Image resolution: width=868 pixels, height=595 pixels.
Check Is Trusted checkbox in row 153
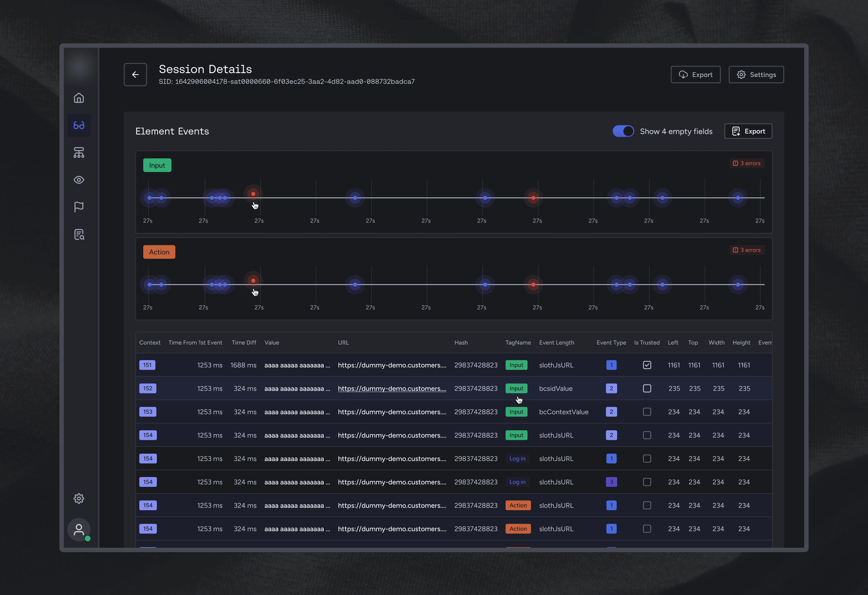point(647,412)
